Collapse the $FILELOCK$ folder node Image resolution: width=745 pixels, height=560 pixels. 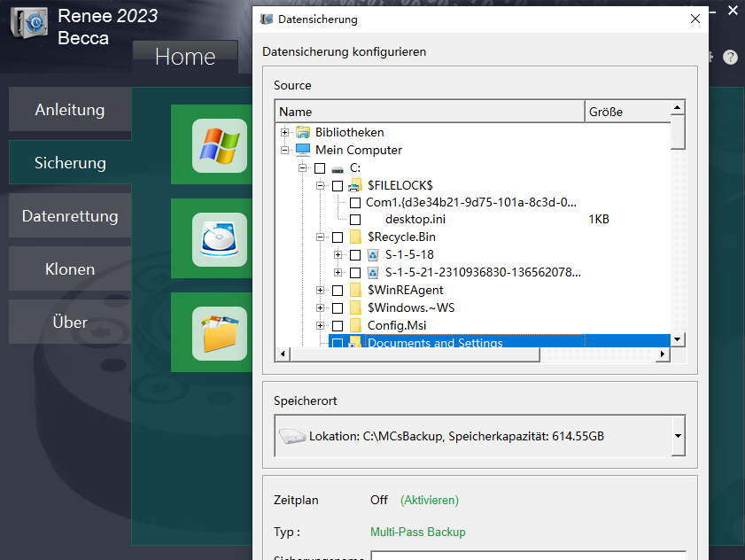click(321, 185)
